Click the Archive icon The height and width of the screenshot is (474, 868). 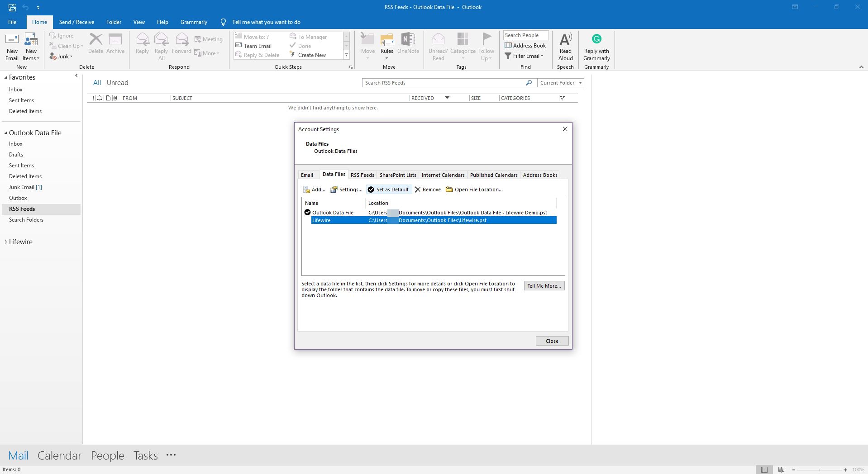click(x=115, y=39)
